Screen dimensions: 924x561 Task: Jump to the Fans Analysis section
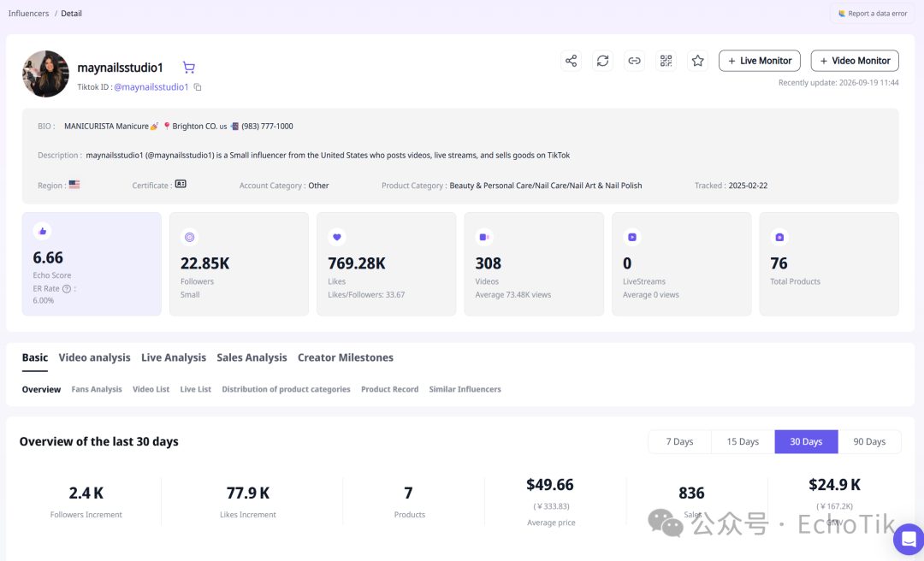[x=97, y=389]
